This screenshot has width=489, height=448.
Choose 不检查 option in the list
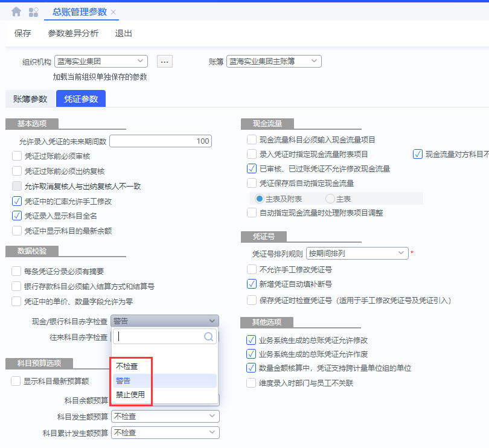127,366
